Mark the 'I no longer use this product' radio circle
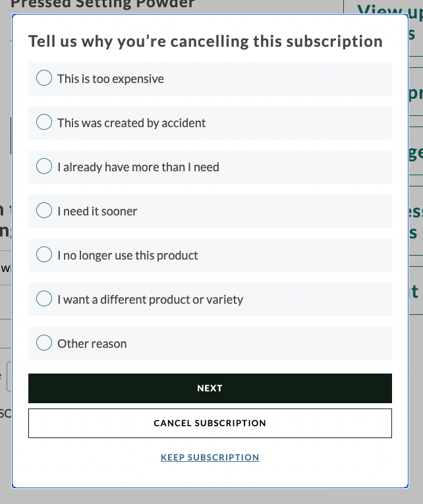Image resolution: width=423 pixels, height=504 pixels. 44,255
